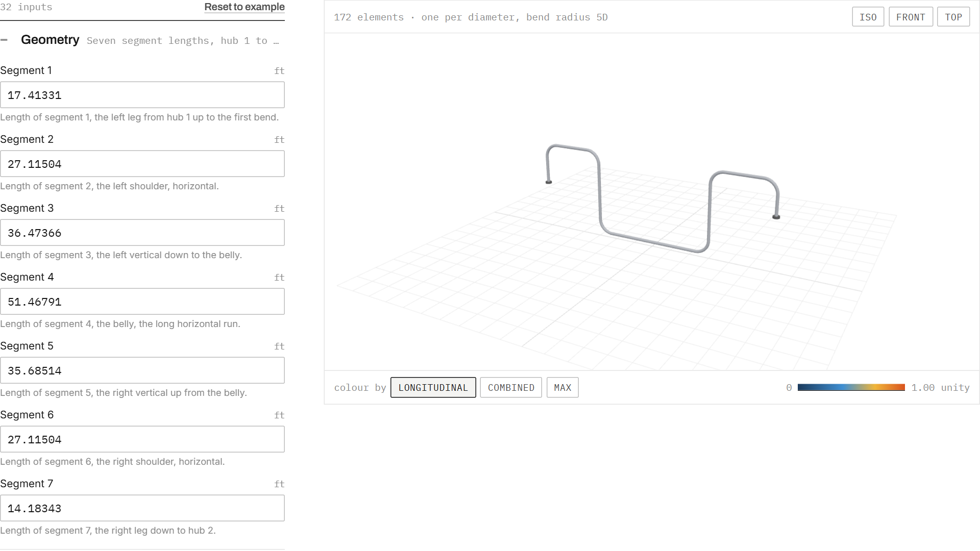
Task: Switch to FRONT view
Action: point(911,17)
